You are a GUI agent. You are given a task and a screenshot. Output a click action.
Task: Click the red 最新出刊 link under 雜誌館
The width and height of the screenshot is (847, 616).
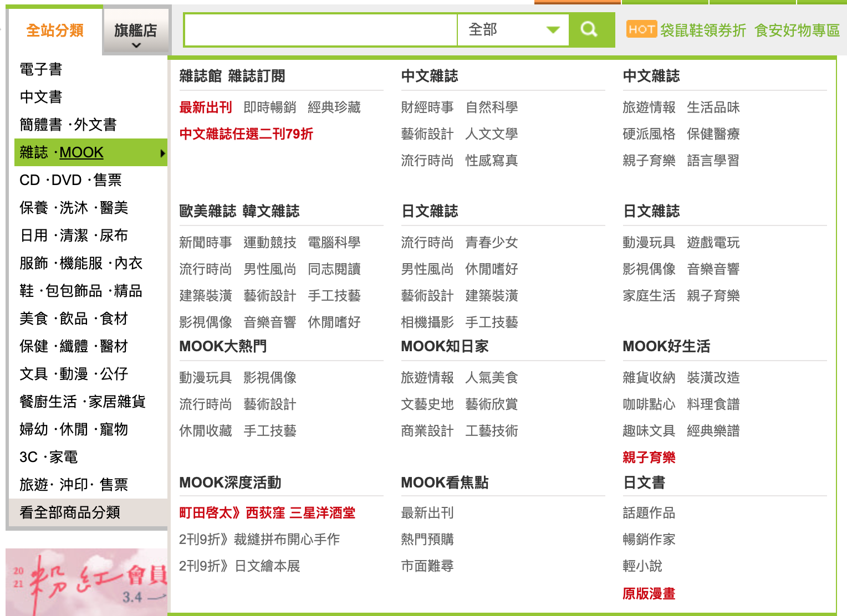[206, 107]
